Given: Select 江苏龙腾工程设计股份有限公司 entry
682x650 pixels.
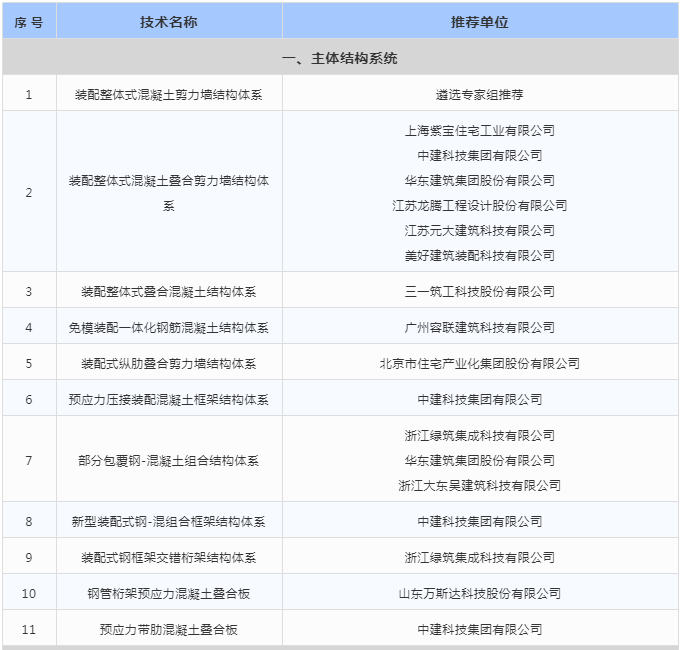Looking at the screenshot, I should pos(480,205).
